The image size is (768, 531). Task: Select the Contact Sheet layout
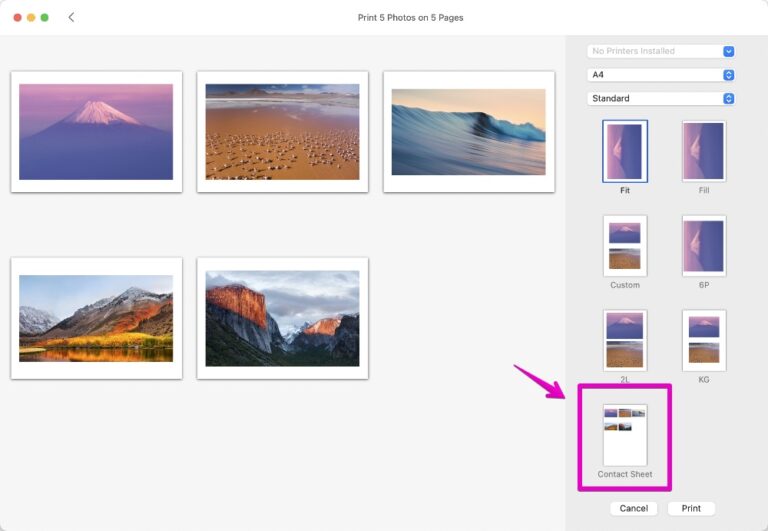[624, 435]
